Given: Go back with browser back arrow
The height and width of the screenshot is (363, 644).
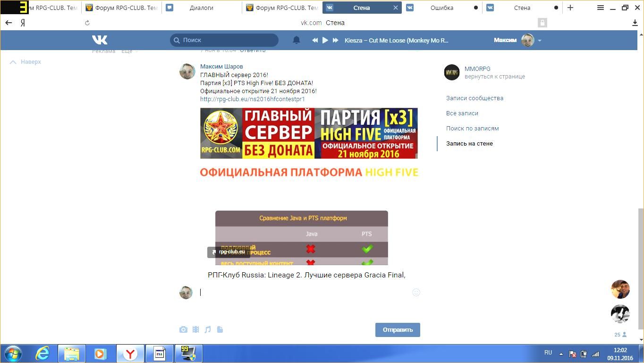Looking at the screenshot, I should 8,23.
